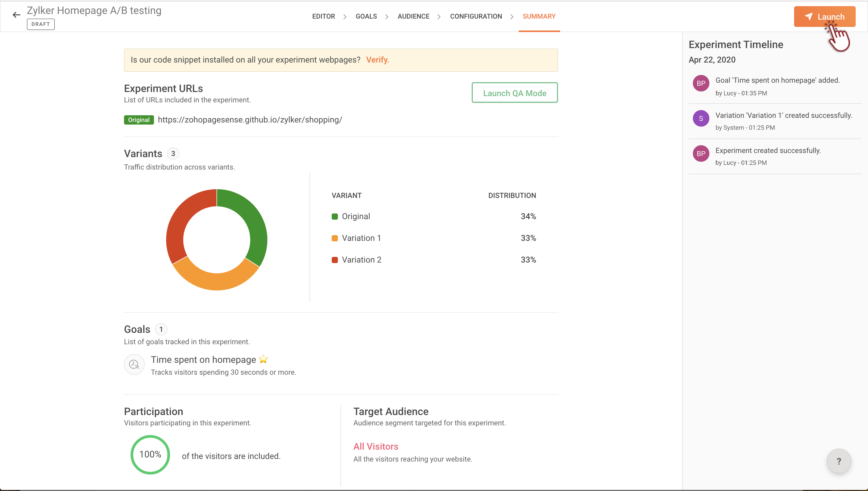Screen dimensions: 868x491
Task: Click the purple S system avatar
Action: [x=701, y=118]
